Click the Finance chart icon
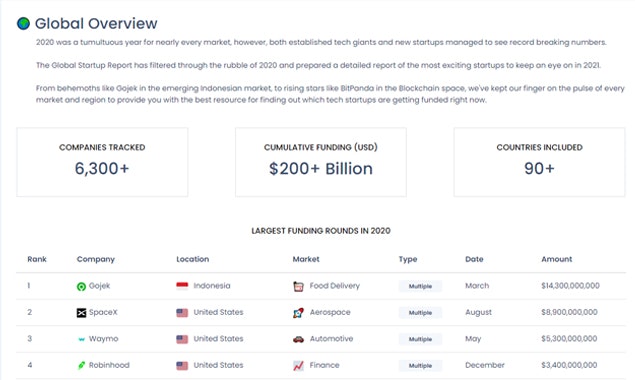The width and height of the screenshot is (635, 380). (x=298, y=366)
